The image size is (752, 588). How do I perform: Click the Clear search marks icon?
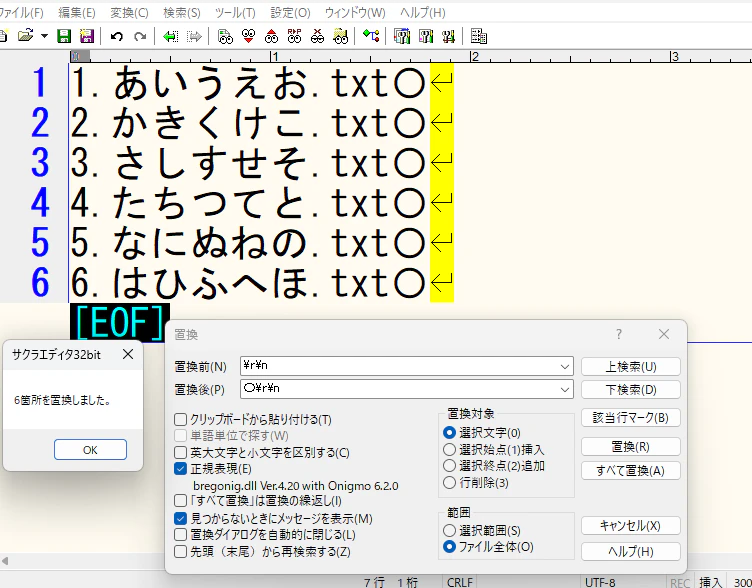[x=317, y=36]
